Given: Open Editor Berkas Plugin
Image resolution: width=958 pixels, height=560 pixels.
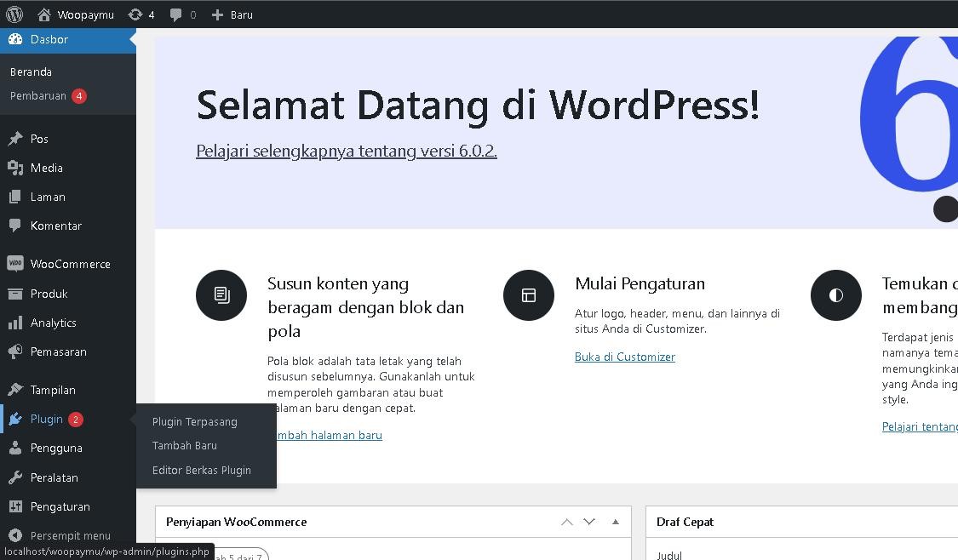Looking at the screenshot, I should click(x=202, y=471).
